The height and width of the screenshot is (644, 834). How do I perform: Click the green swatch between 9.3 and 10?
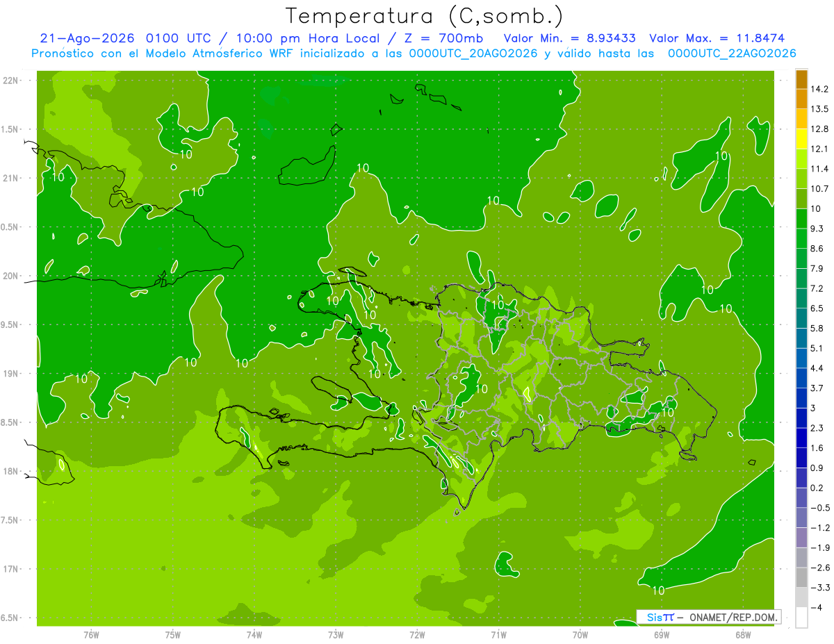tap(801, 218)
